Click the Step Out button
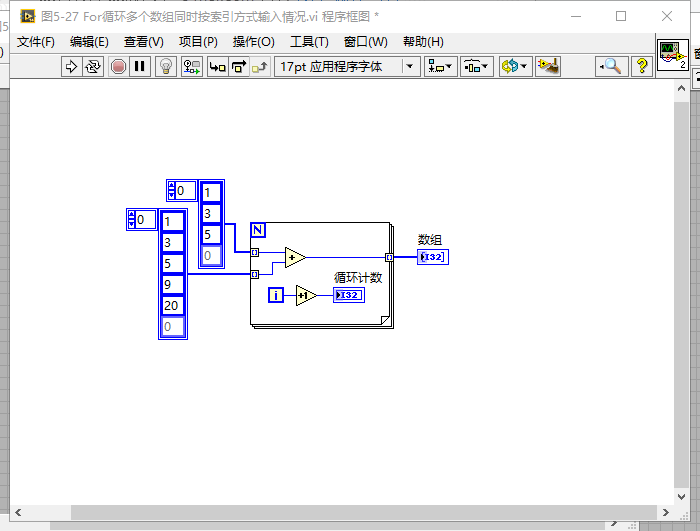The height and width of the screenshot is (531, 700). [x=260, y=67]
